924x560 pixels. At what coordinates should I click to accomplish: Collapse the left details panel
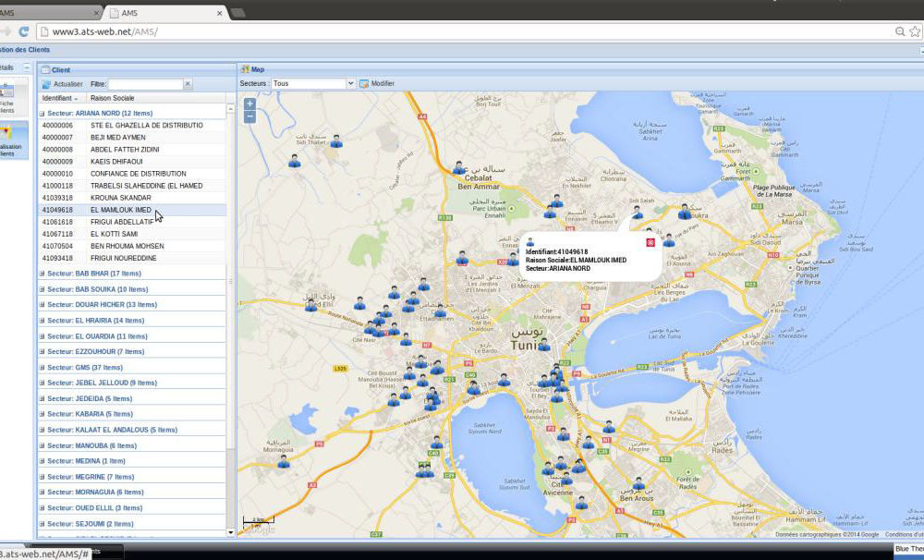click(27, 68)
